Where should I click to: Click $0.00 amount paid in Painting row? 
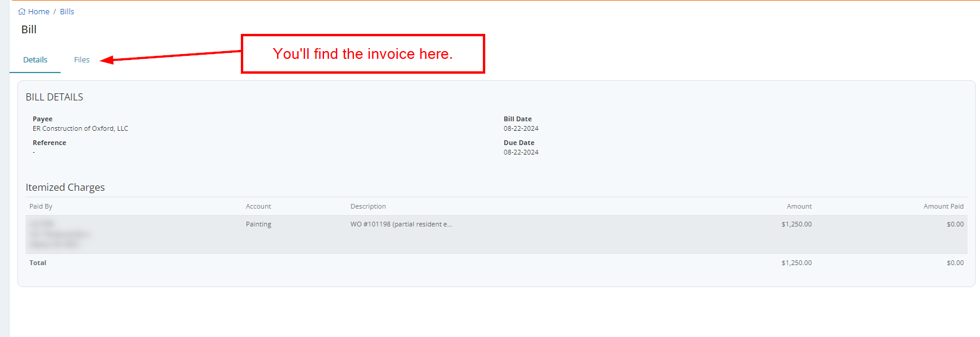coord(955,224)
